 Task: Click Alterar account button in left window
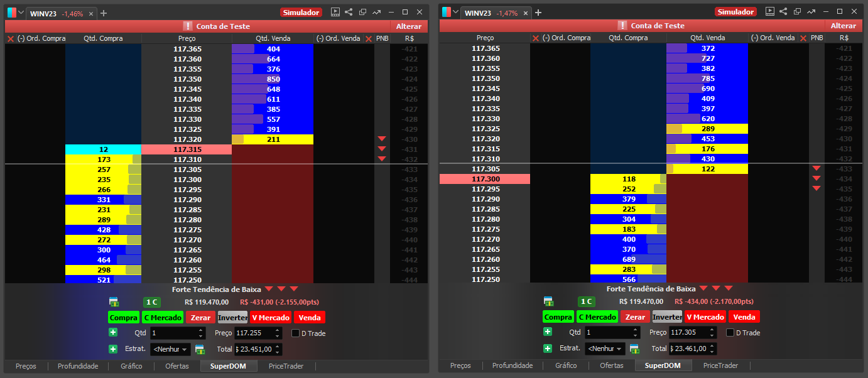click(409, 26)
